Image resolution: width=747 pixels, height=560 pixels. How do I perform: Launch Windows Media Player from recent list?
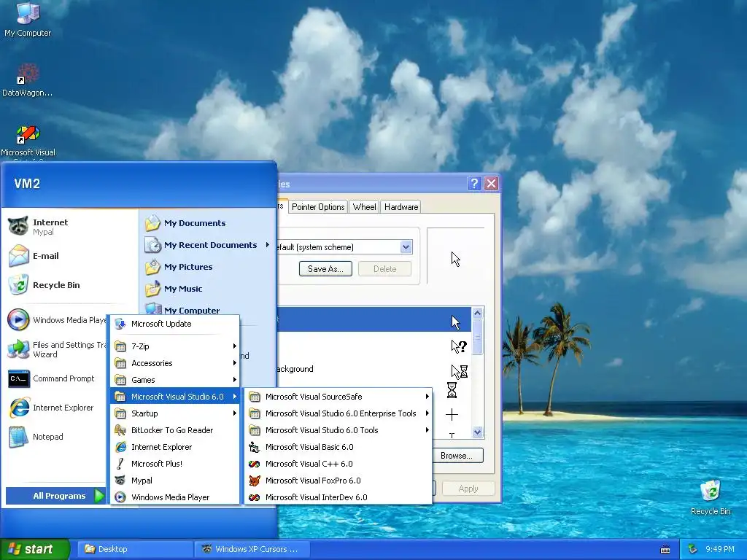(56, 319)
